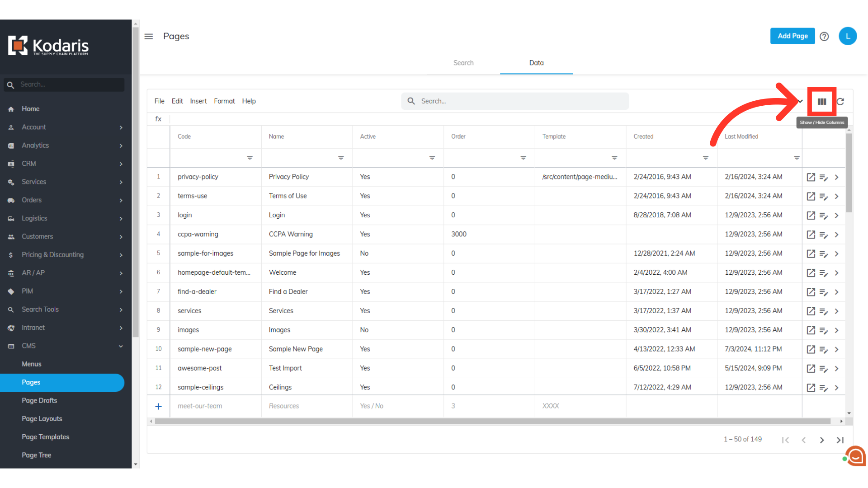Switch to the Search tab
This screenshot has width=868, height=488.
(463, 63)
